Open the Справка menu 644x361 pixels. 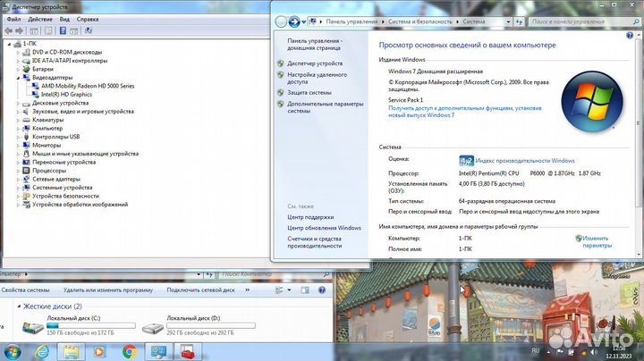click(88, 20)
